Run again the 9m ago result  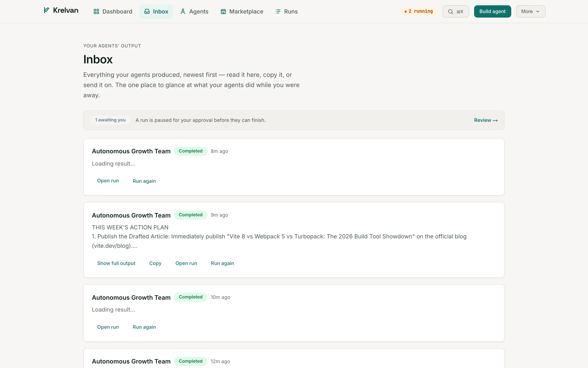[x=223, y=263]
